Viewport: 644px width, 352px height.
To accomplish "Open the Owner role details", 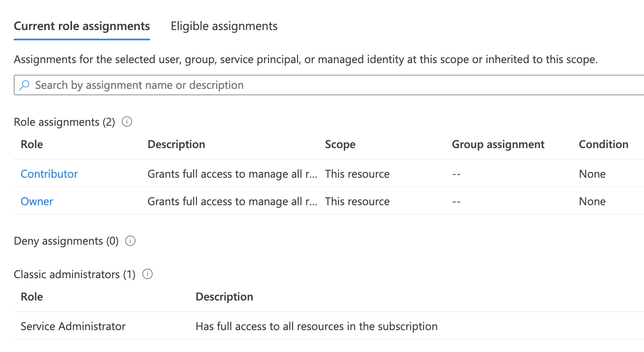I will click(x=36, y=201).
